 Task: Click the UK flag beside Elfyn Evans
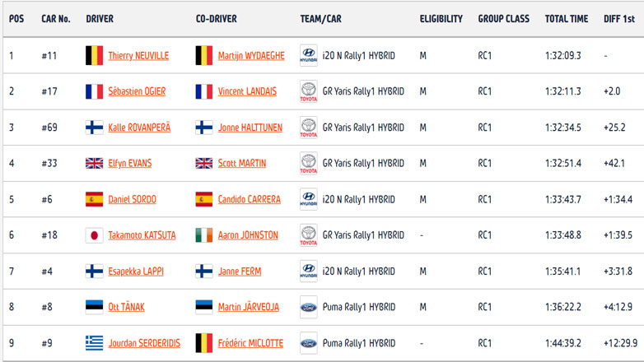pos(95,163)
